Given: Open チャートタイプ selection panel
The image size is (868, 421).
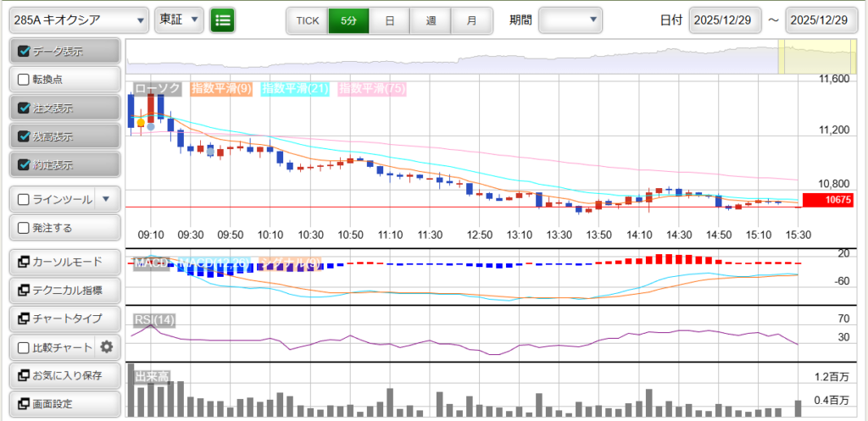Looking at the screenshot, I should (64, 318).
